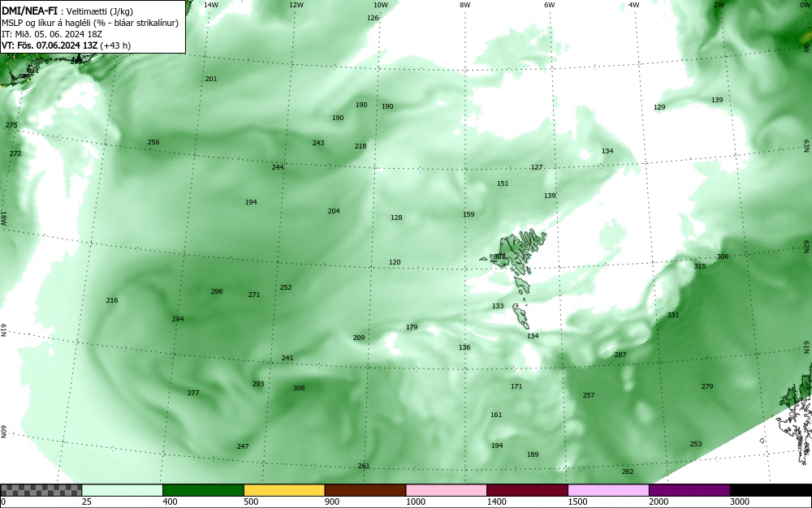Click the dark green 400–500 legend swatch
This screenshot has width=812, height=508.
pos(203,490)
